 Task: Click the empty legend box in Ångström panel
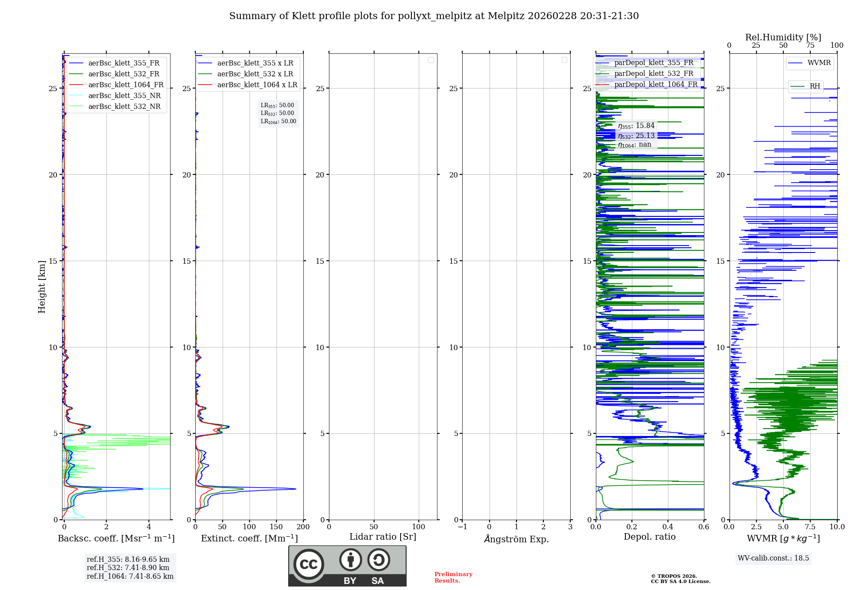point(564,60)
